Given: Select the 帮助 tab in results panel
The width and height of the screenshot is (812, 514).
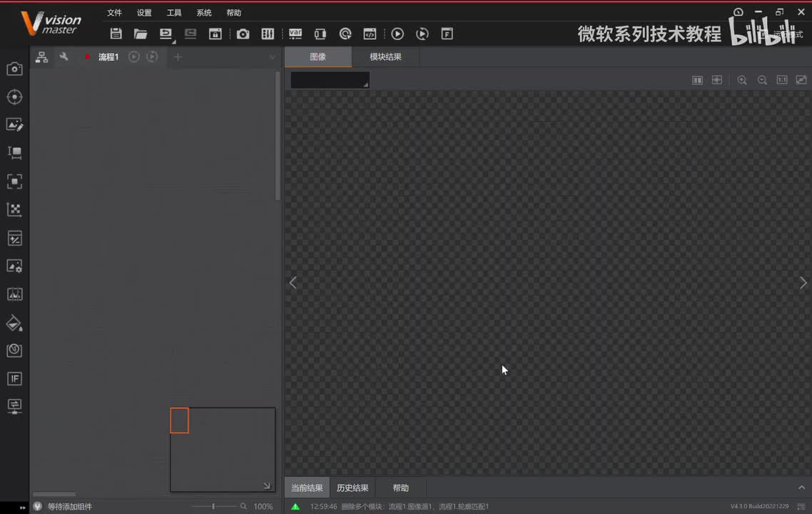Looking at the screenshot, I should coord(401,488).
